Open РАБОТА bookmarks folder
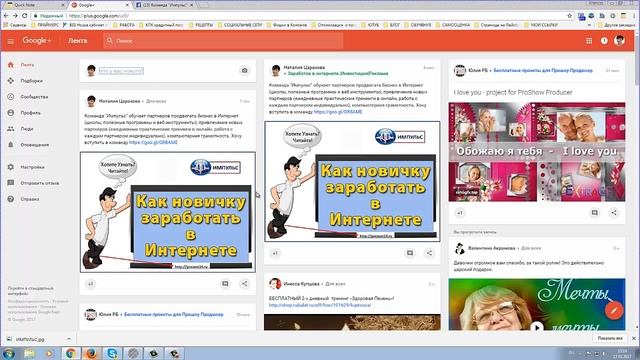Screen dimensions: 640x360 [123, 25]
